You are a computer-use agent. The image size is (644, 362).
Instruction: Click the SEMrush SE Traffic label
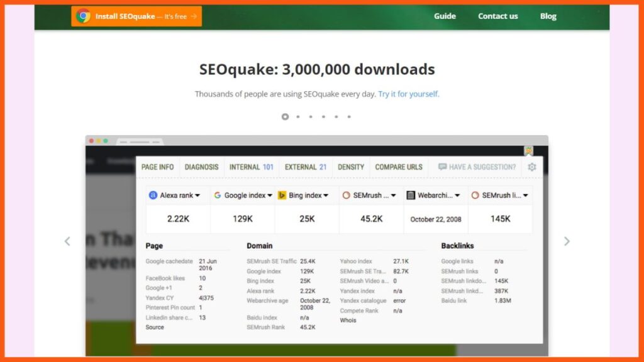272,261
